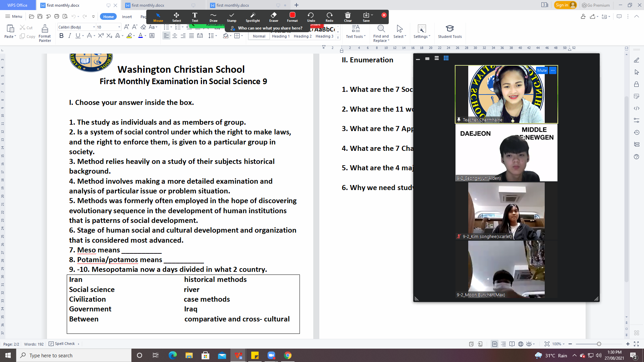Screen dimensions: 644x362
Task: Open a new tab with plus
Action: (297, 5)
